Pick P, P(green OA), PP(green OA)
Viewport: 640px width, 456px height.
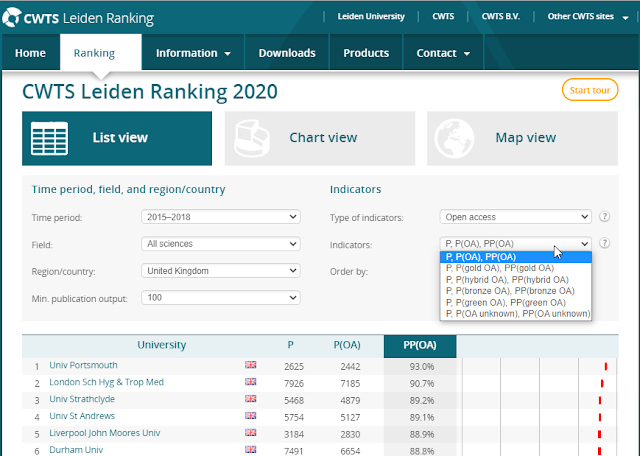[516, 303]
